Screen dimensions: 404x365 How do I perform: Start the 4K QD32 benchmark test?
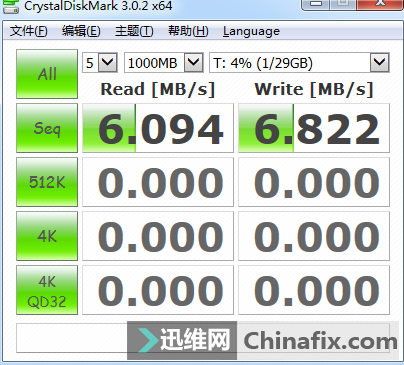(x=47, y=290)
